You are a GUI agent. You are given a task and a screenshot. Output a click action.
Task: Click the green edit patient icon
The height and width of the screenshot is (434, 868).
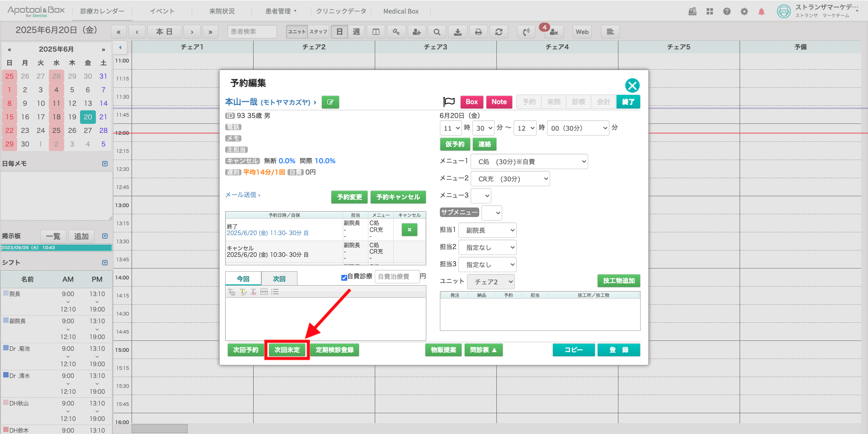point(330,102)
